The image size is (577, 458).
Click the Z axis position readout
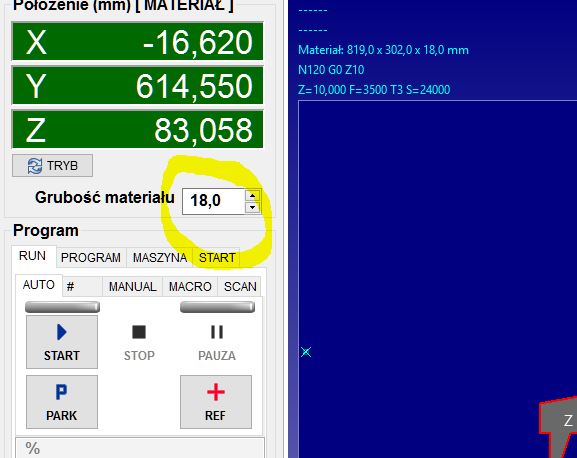click(138, 129)
